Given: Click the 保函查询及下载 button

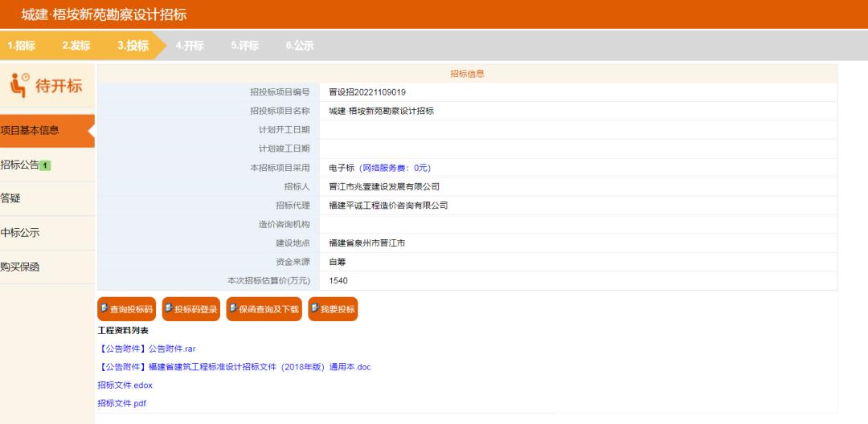Looking at the screenshot, I should point(264,309).
